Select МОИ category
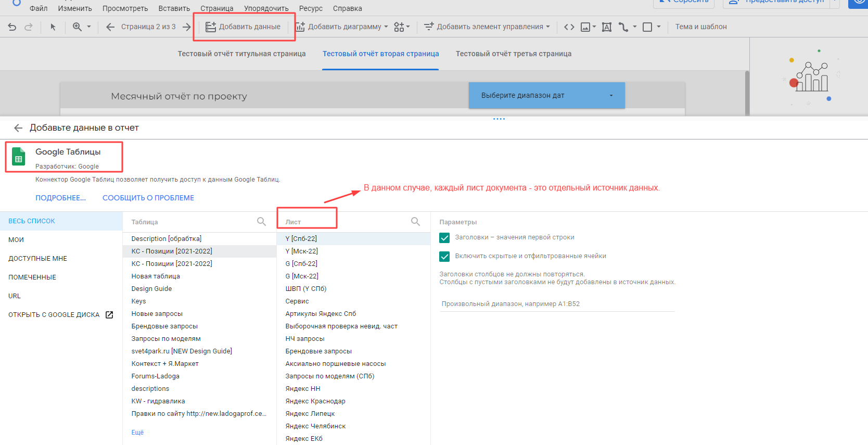The image size is (868, 445). coord(61,240)
